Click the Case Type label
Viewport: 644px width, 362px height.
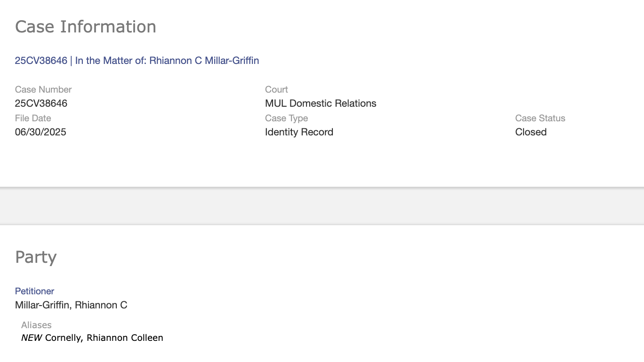tap(286, 118)
